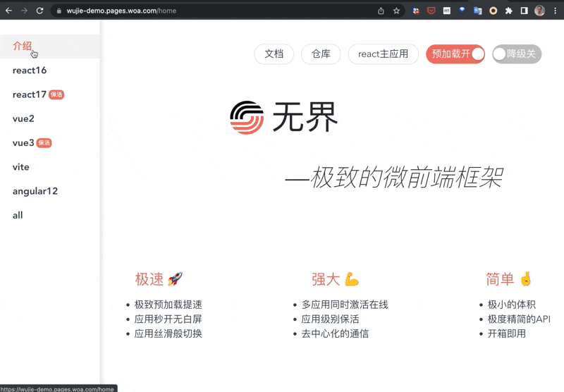Click the 无界 title text
The height and width of the screenshot is (392, 564).
[305, 117]
